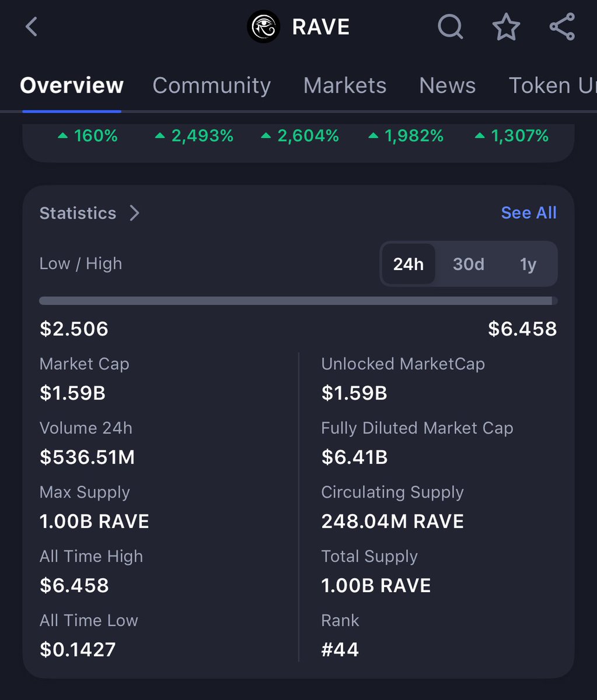The height and width of the screenshot is (700, 597).
Task: Tap Max Supply value 1.00B RAVE
Action: tap(95, 521)
